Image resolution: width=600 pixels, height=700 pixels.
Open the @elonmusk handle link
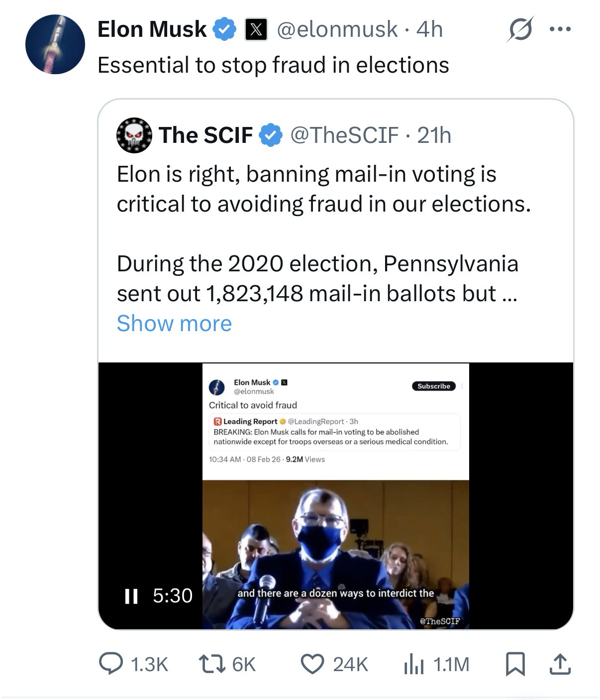click(337, 29)
